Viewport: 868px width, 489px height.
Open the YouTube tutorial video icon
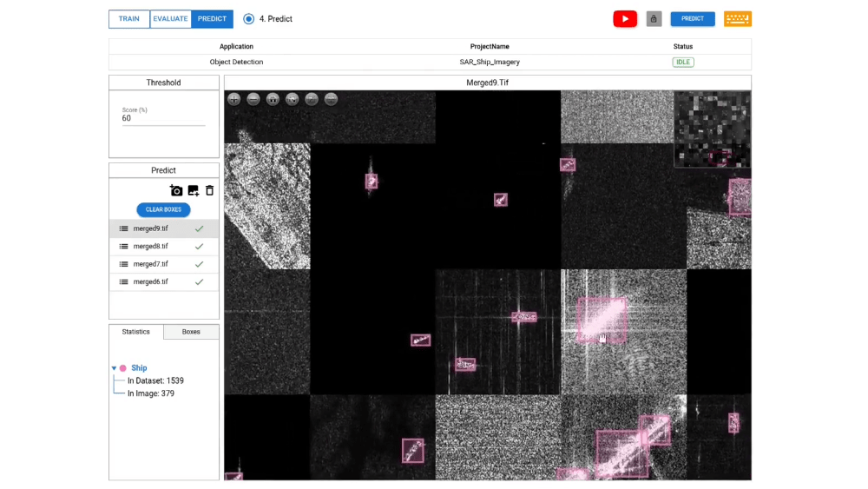[625, 19]
